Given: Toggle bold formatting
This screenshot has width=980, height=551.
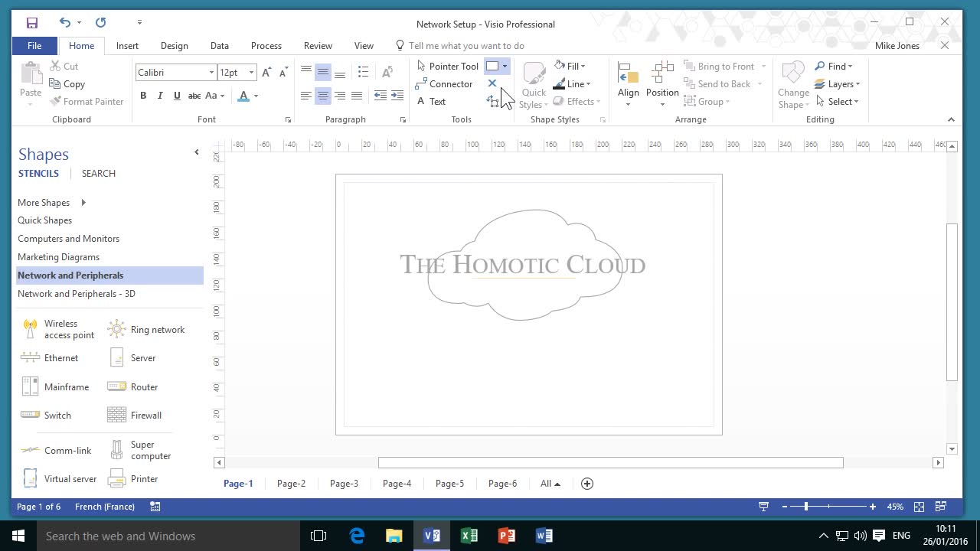Looking at the screenshot, I should pyautogui.click(x=143, y=96).
